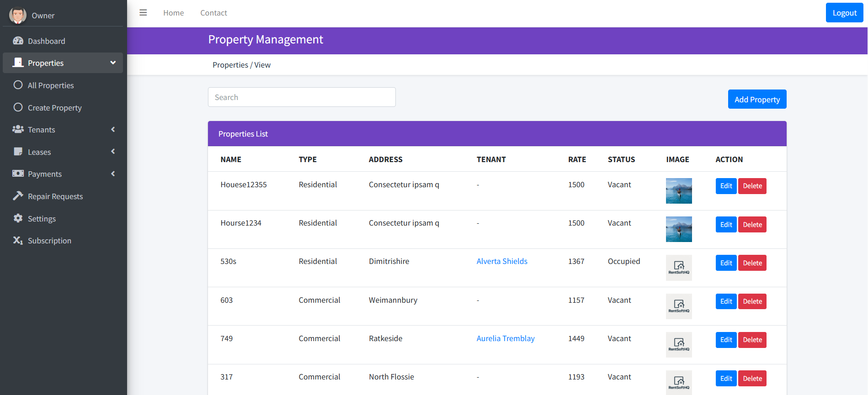Open the Houese12355 property image thumbnail

pyautogui.click(x=679, y=191)
